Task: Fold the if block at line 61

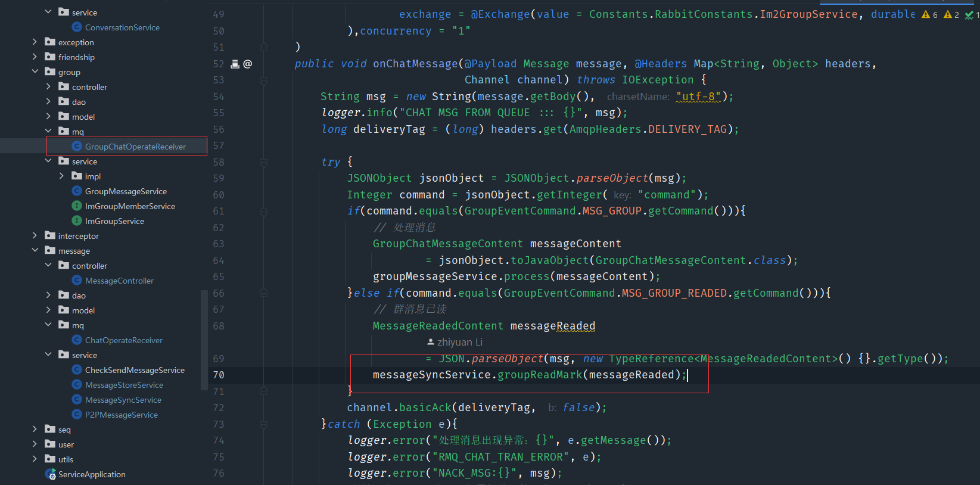Action: (x=263, y=211)
